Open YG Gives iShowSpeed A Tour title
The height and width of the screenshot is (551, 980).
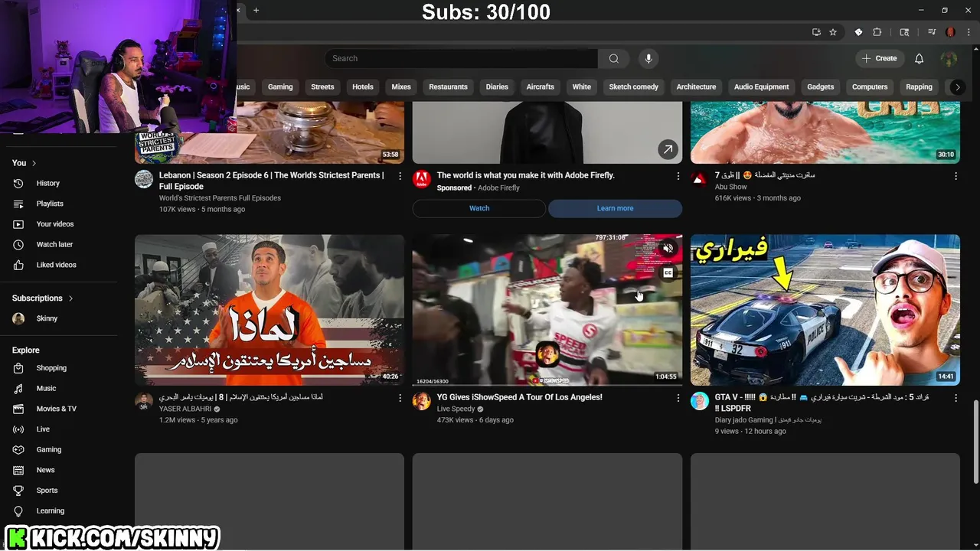pos(519,398)
